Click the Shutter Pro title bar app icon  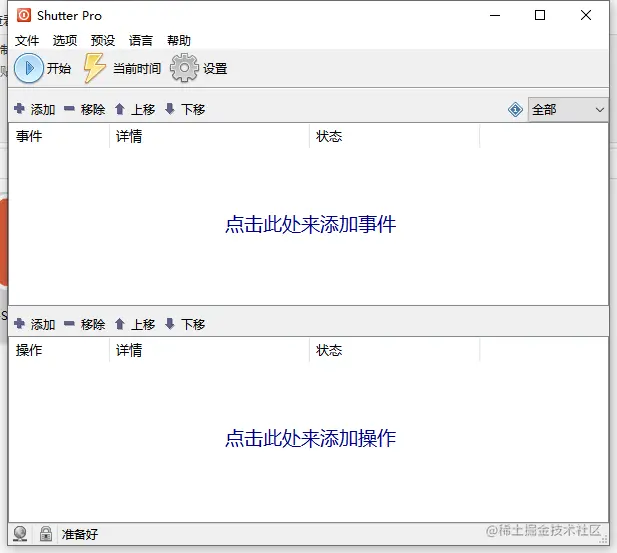(24, 15)
